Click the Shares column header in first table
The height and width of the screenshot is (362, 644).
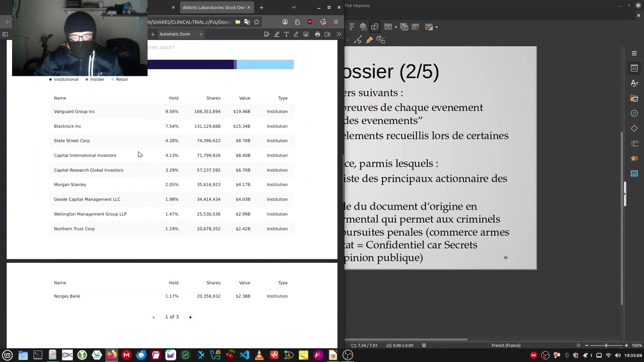point(213,98)
